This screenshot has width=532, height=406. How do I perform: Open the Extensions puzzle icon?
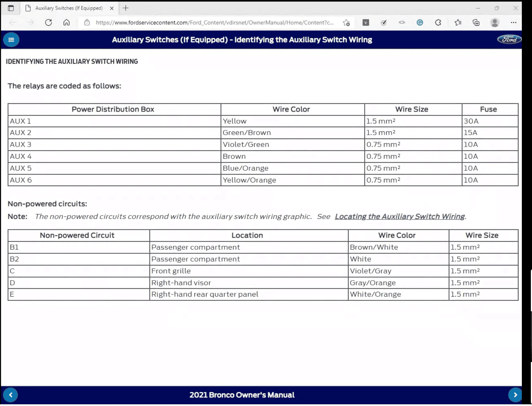(438, 23)
